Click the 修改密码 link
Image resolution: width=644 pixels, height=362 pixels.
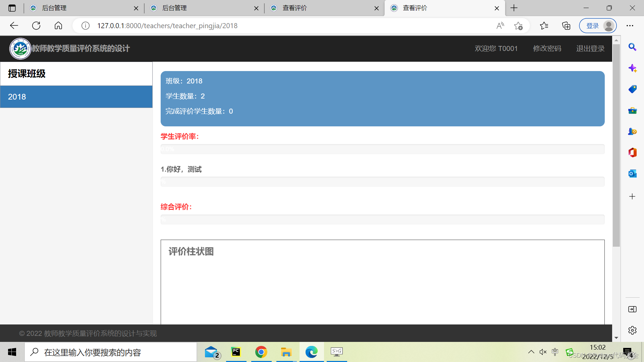click(x=547, y=49)
